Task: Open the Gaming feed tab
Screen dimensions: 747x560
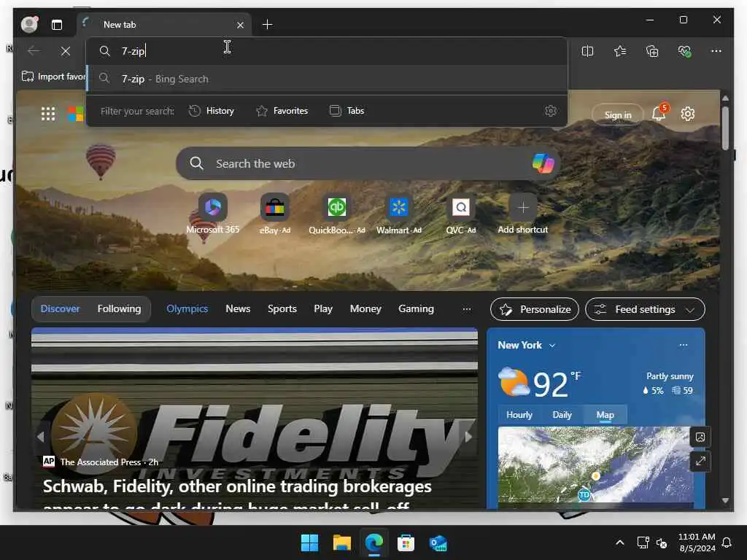Action: (416, 309)
